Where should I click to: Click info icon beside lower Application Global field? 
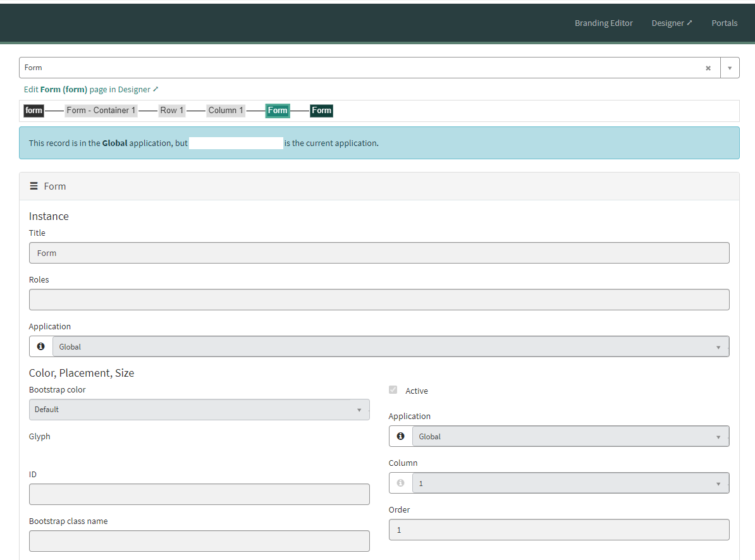400,436
